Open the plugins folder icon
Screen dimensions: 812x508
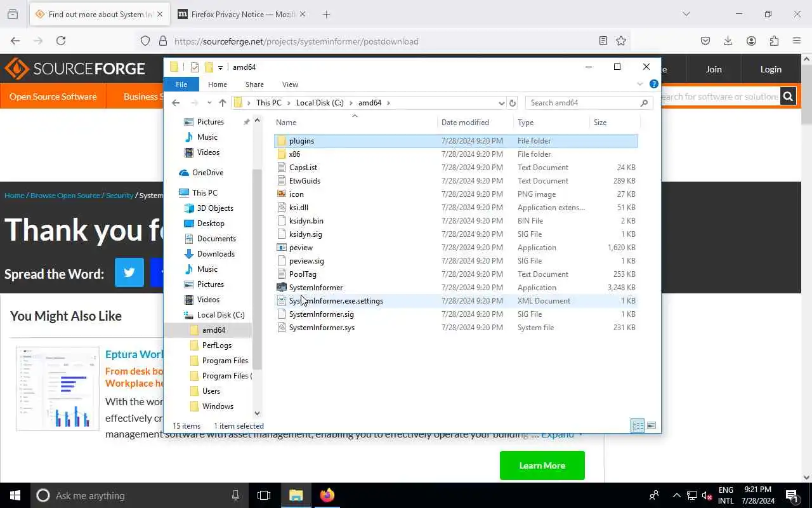pyautogui.click(x=282, y=141)
